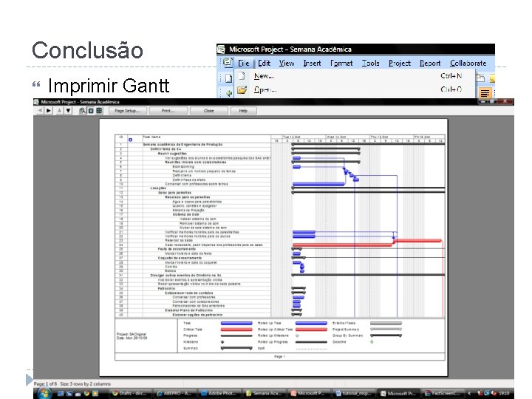Click the green back arrow toolbar icon
532x399 pixels.
coord(228,92)
